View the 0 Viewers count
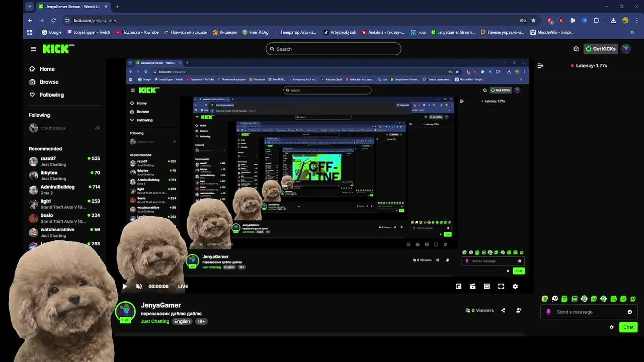The image size is (644, 362). [x=480, y=310]
